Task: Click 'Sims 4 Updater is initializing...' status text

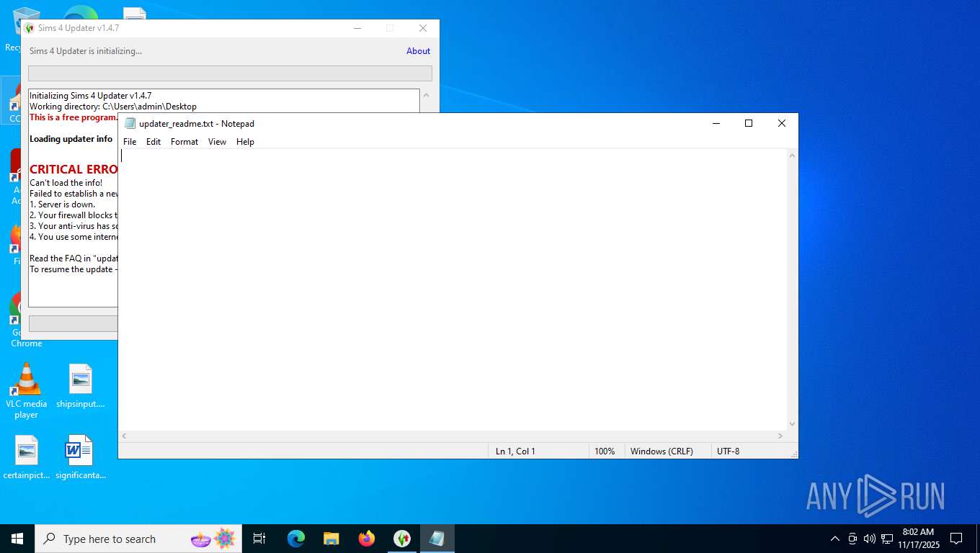Action: coord(86,51)
